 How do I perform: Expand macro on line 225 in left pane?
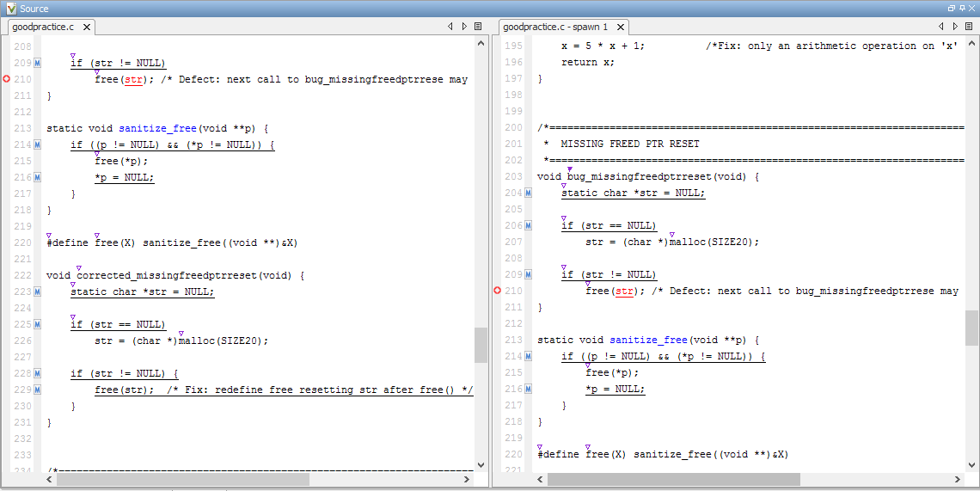tap(38, 324)
